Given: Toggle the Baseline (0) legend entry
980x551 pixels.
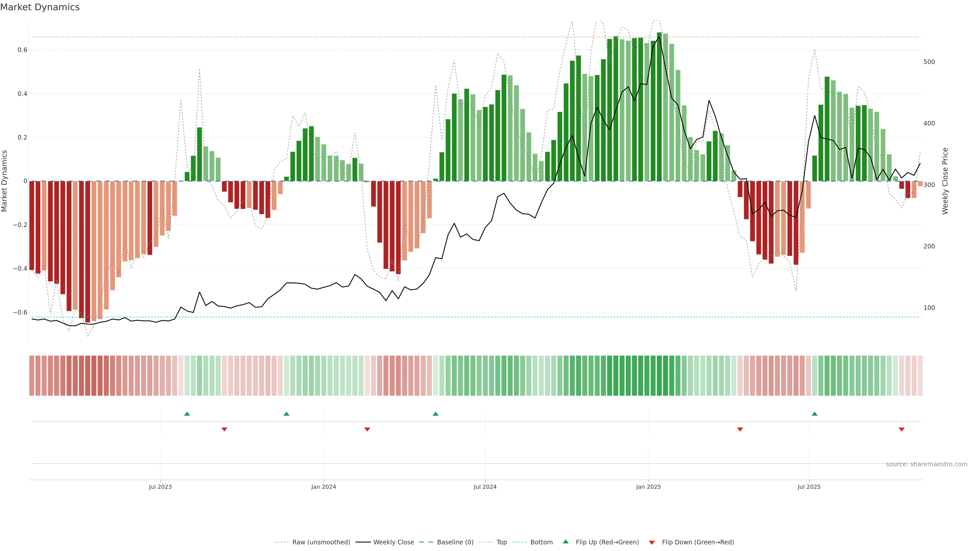Looking at the screenshot, I should [x=455, y=542].
